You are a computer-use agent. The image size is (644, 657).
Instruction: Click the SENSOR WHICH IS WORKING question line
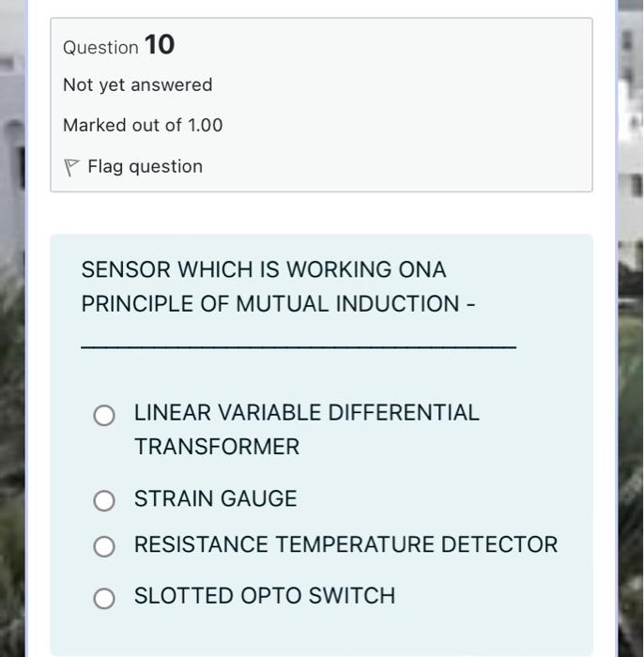point(264,269)
